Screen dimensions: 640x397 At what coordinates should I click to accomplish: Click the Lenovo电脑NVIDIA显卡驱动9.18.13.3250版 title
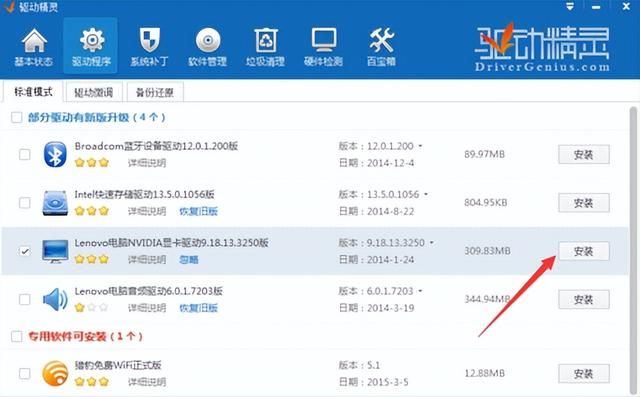[171, 242]
